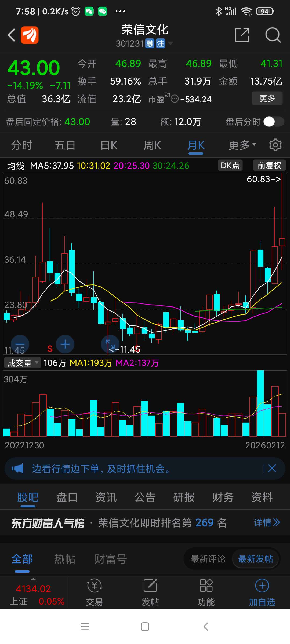The width and height of the screenshot is (290, 644).
Task: Select 月K chart tab
Action: [196, 145]
